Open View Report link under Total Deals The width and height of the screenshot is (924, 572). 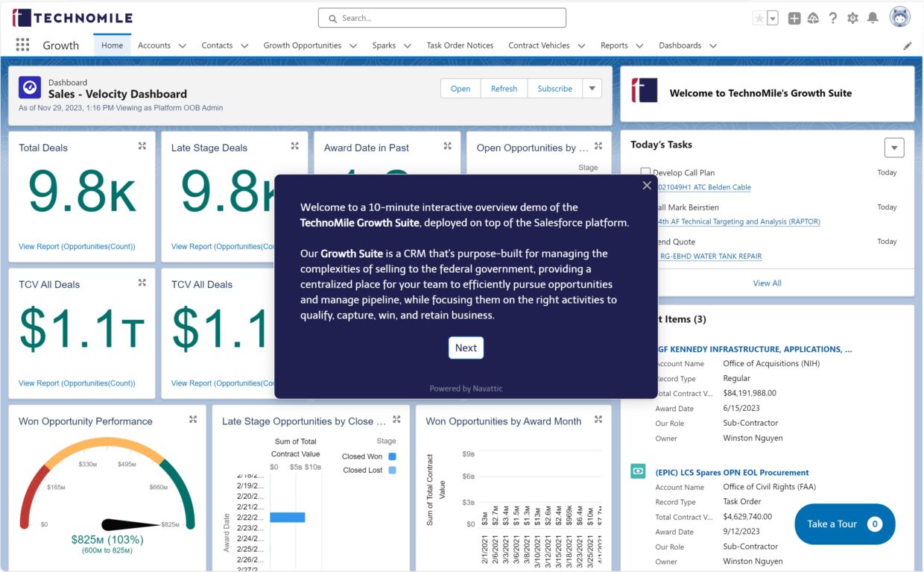click(77, 247)
